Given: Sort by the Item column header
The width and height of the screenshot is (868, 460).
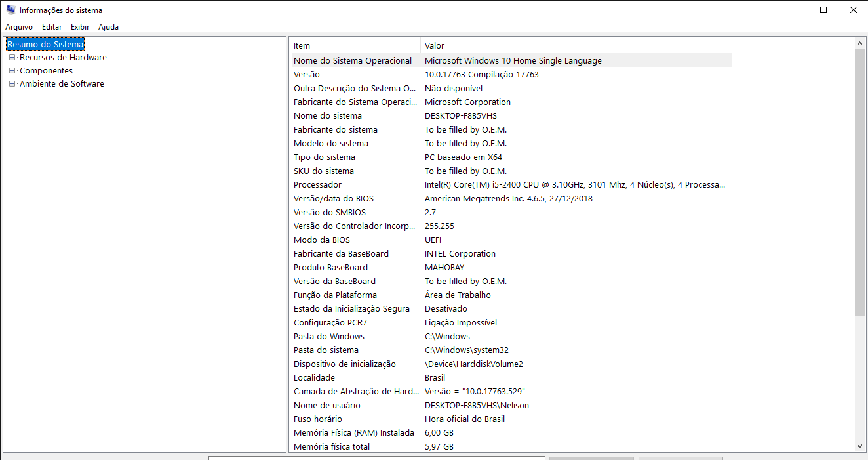Looking at the screenshot, I should point(355,45).
